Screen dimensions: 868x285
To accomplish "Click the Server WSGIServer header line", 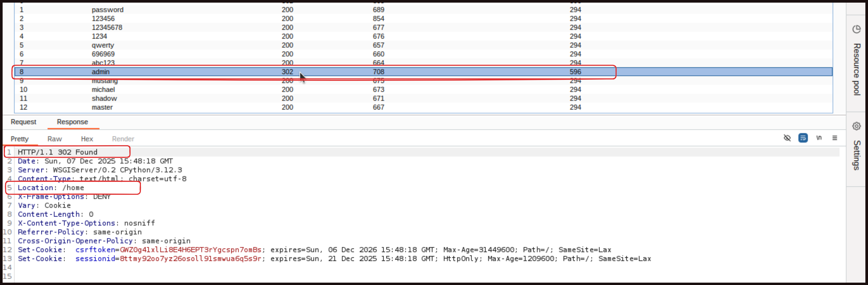I will point(100,170).
